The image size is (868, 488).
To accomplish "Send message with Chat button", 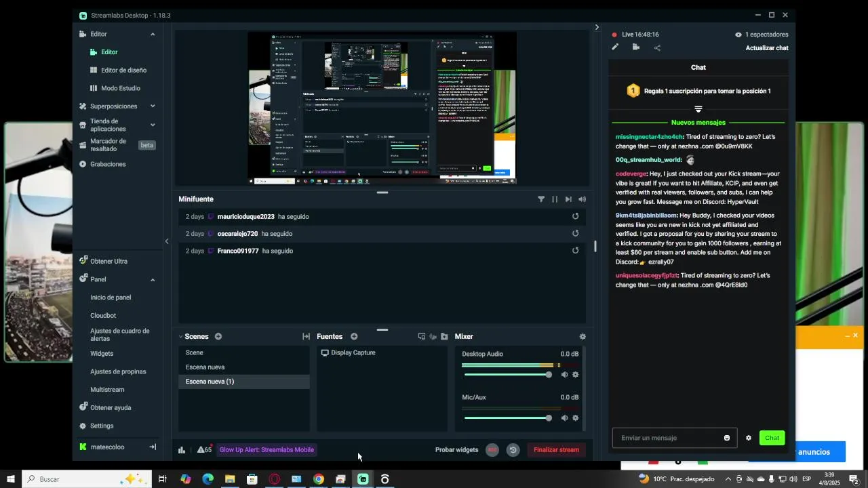I will coord(772,438).
